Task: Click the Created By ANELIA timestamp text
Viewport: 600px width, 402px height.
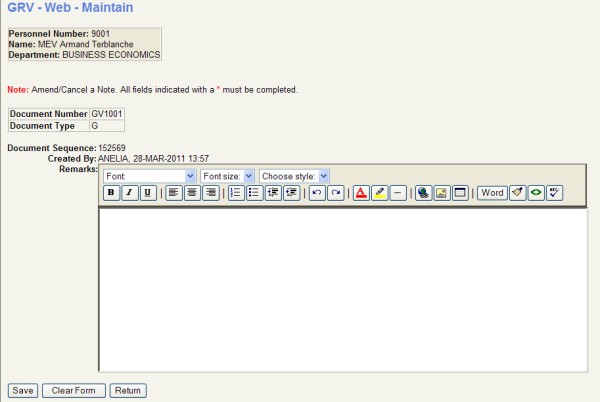Action: coord(153,159)
